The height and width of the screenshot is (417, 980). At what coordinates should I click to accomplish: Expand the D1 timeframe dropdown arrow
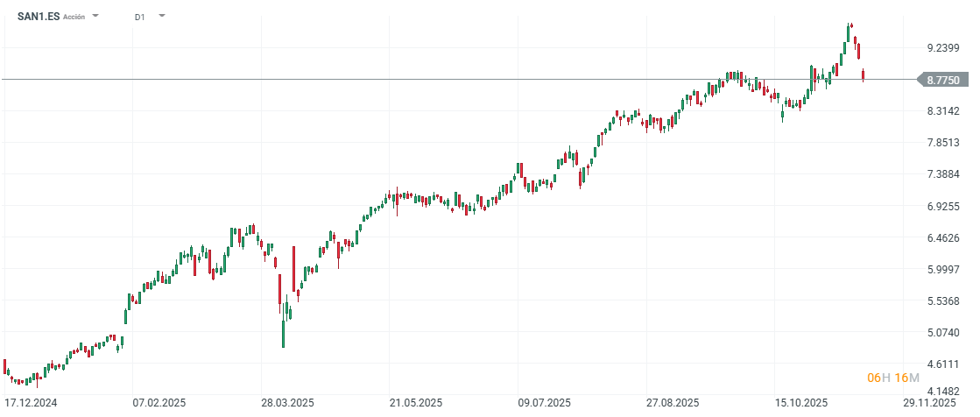[x=162, y=17]
